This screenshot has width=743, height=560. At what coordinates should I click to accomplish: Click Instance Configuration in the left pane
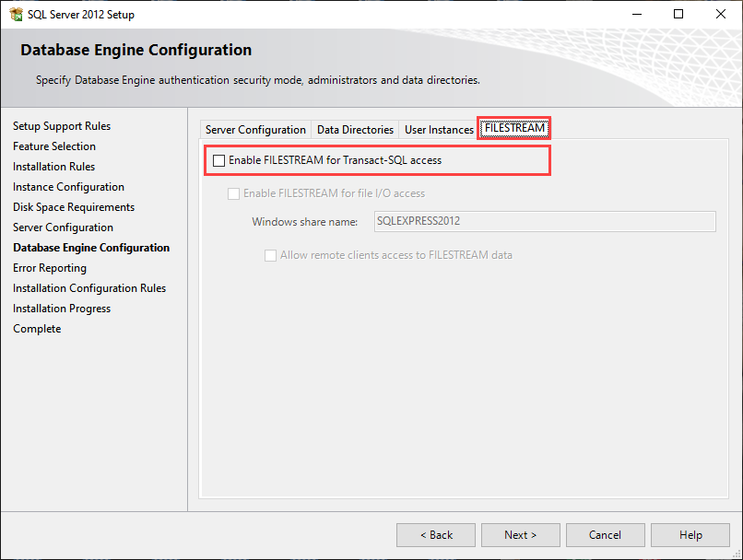click(68, 187)
